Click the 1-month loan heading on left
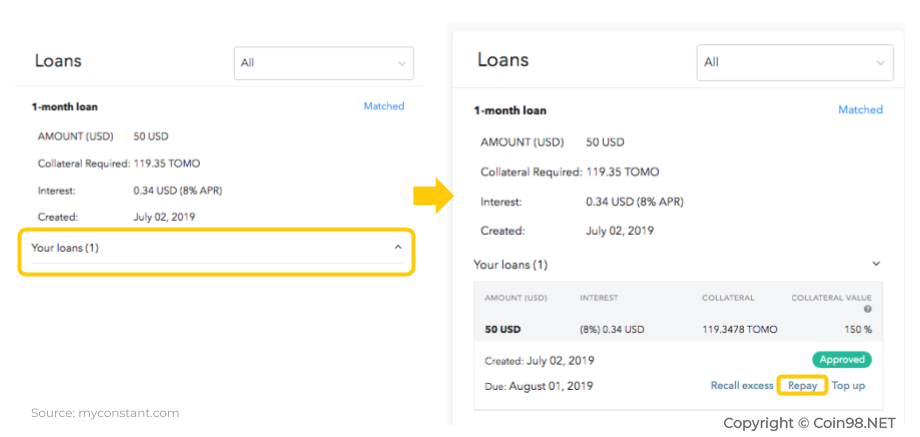This screenshot has height=437, width=920. (65, 107)
